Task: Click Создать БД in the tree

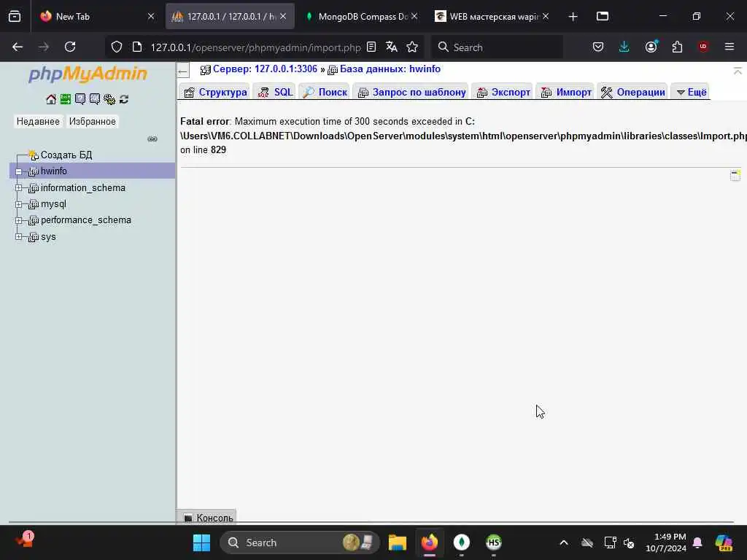Action: click(x=66, y=155)
